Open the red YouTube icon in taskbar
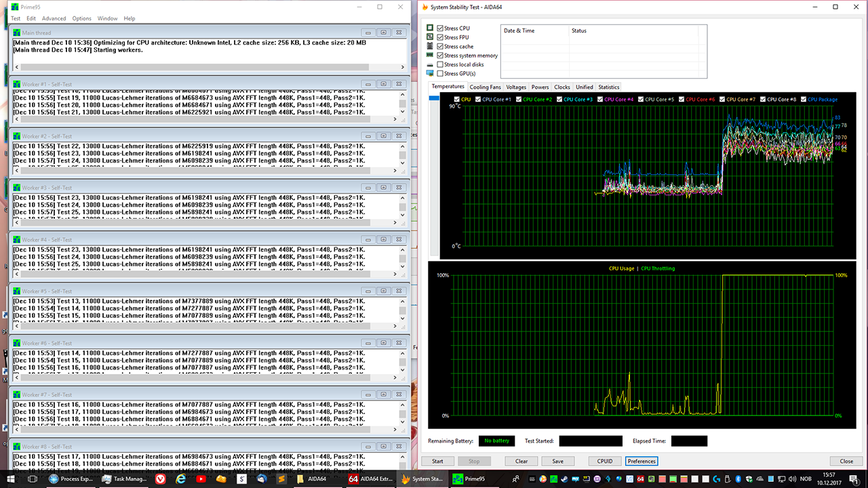Screen dimensions: 868x488 coord(201,479)
